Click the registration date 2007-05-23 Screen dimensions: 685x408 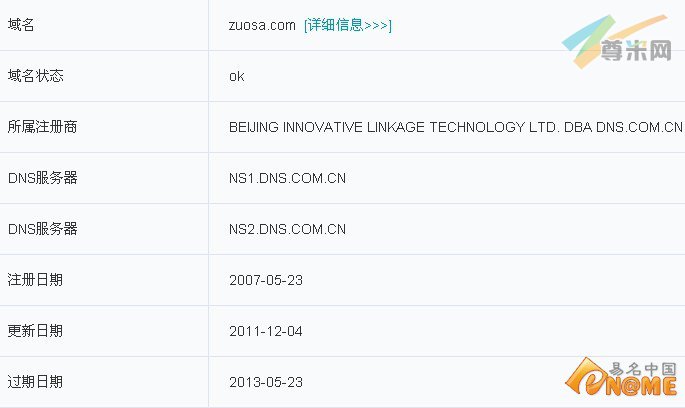(266, 280)
